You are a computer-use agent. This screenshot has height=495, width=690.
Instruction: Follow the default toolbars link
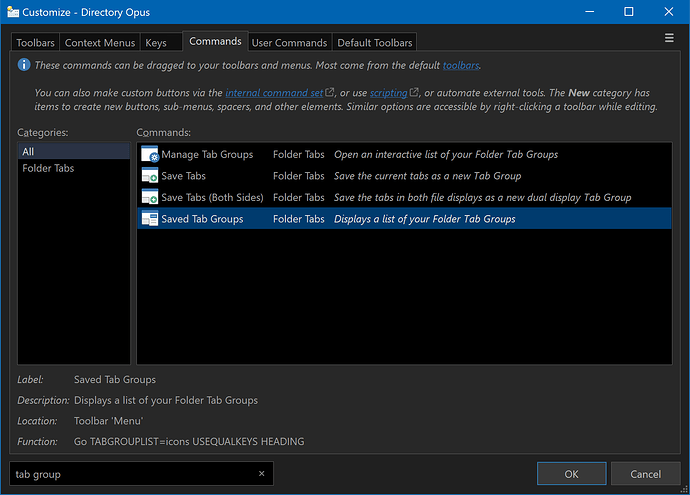click(x=461, y=65)
